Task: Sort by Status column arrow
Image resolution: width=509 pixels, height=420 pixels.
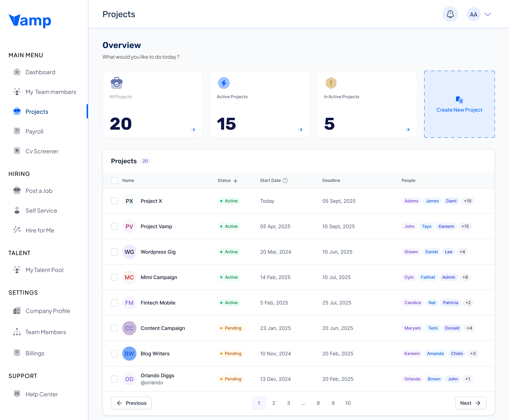Action: click(x=235, y=181)
